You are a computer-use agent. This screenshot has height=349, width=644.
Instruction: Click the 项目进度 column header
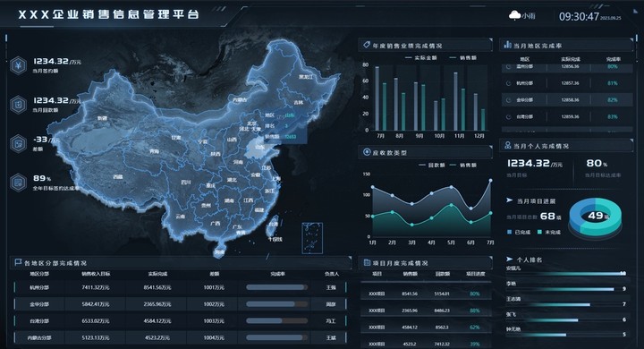(x=475, y=274)
